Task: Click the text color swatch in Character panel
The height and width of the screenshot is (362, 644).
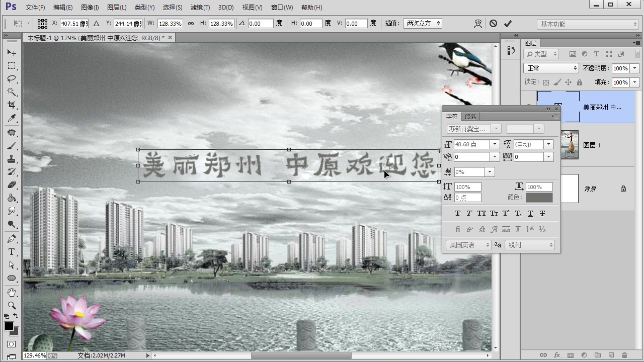Action: pos(539,197)
